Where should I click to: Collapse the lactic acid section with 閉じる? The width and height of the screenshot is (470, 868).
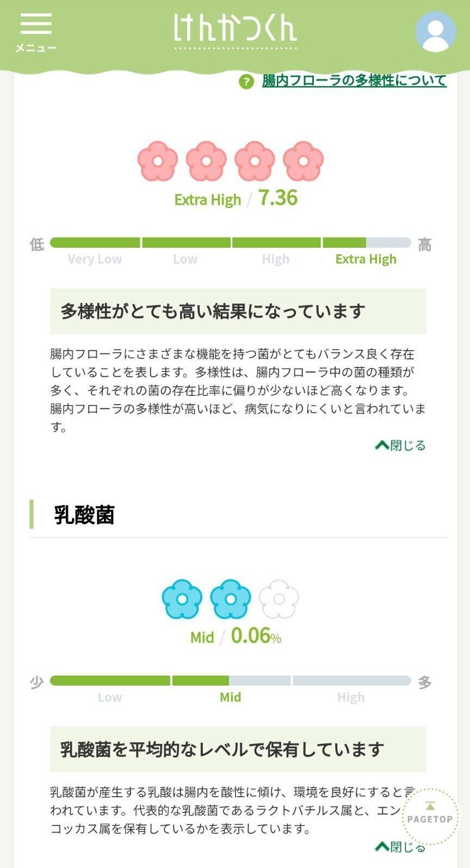click(401, 847)
